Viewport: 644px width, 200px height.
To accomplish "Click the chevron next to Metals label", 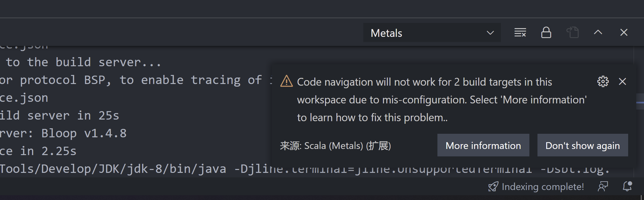I will coord(490,33).
